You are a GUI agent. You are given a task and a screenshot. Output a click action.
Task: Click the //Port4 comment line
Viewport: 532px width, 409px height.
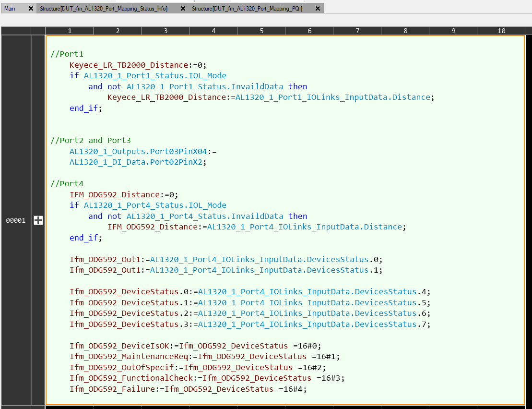click(x=67, y=184)
